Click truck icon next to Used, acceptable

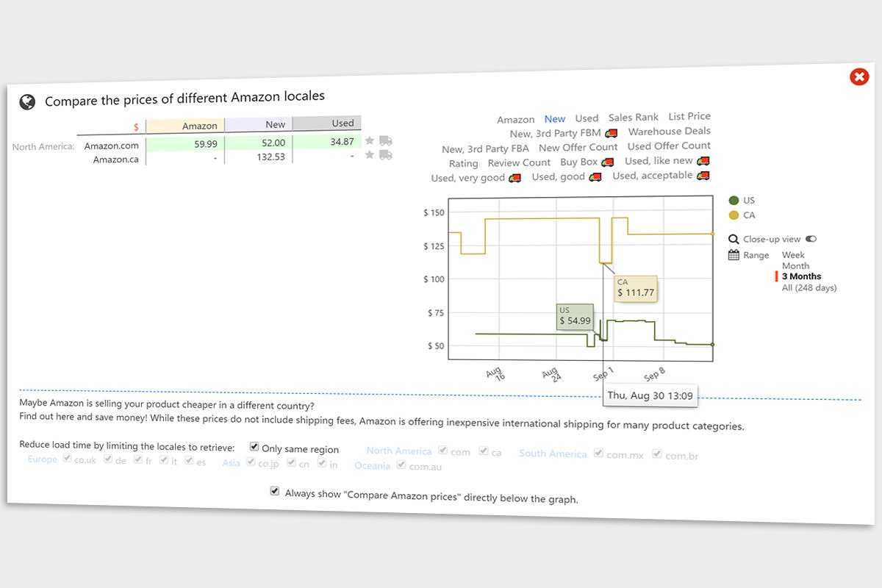(x=703, y=175)
